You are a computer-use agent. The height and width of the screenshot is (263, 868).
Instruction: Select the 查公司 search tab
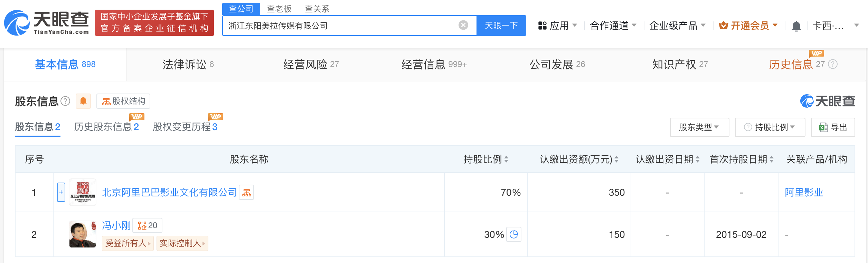(241, 9)
